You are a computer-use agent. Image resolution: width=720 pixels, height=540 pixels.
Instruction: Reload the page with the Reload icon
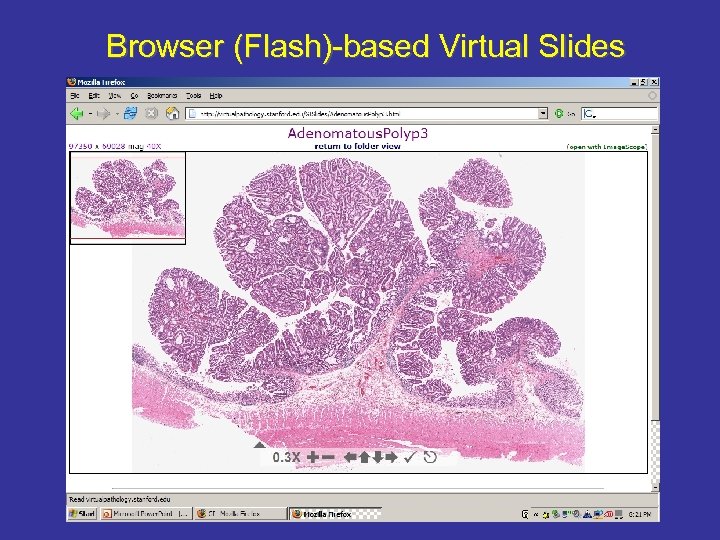(x=130, y=113)
